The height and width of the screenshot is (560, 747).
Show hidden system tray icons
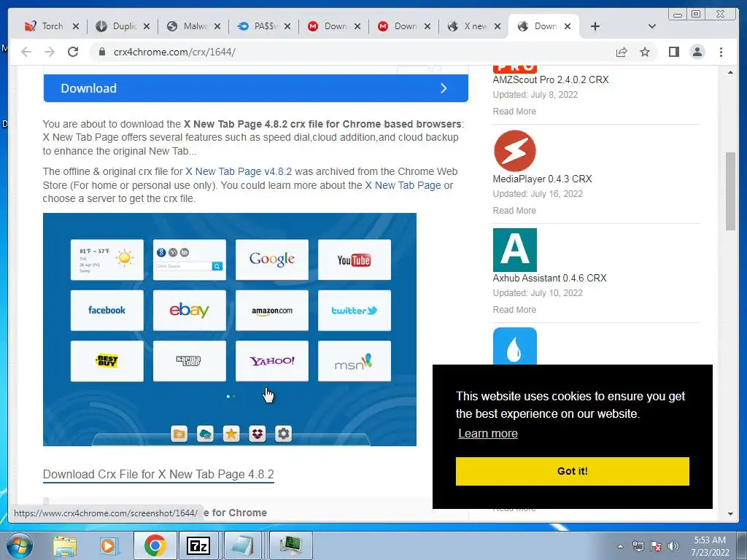click(x=620, y=546)
